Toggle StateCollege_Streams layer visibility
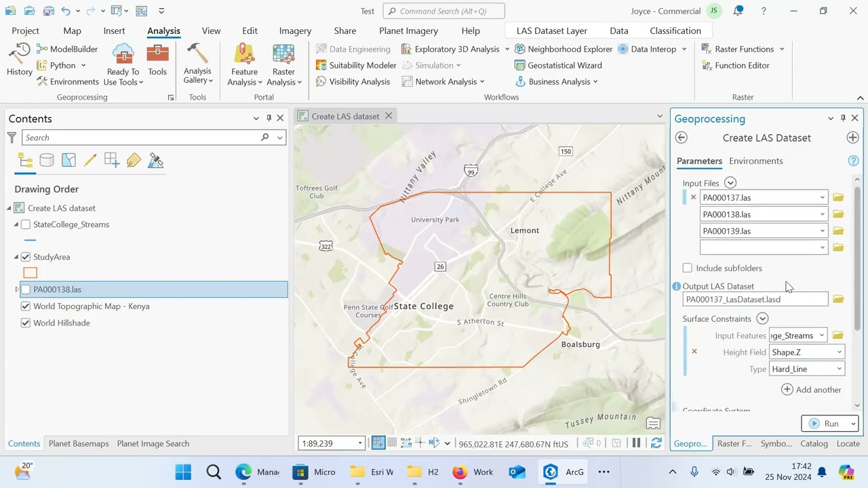 [x=26, y=224]
